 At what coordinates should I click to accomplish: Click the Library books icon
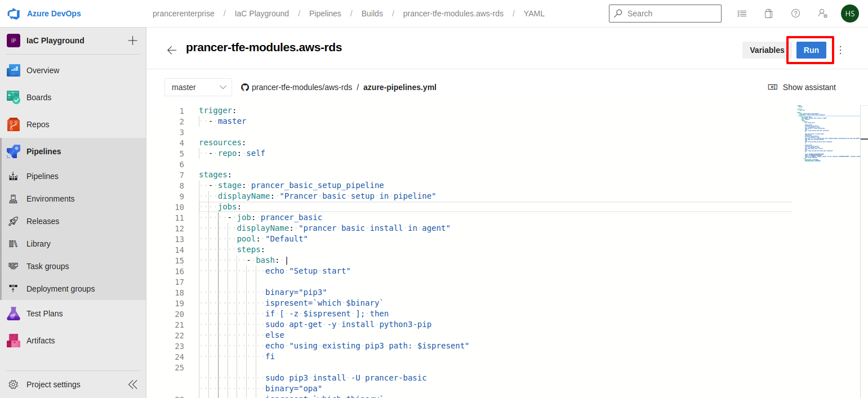(x=14, y=244)
